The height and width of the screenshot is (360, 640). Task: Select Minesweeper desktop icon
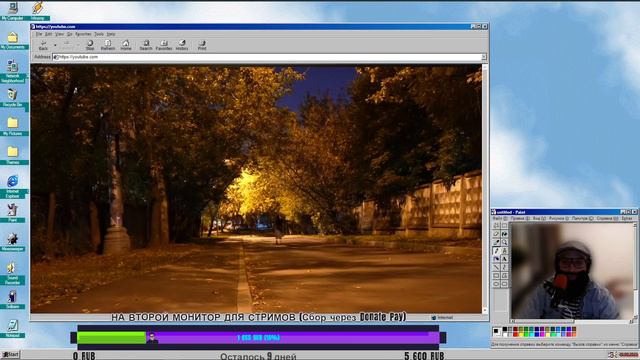13,242
